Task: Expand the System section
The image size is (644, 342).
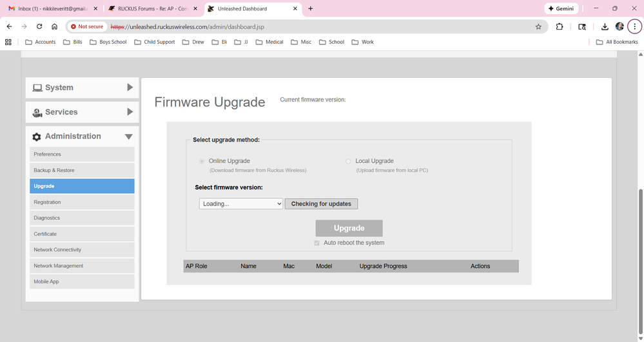Action: tap(82, 88)
